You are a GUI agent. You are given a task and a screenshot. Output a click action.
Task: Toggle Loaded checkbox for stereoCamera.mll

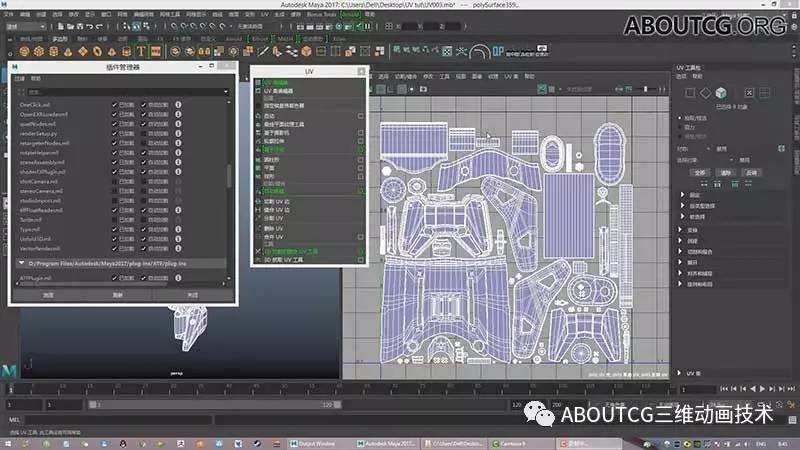click(x=114, y=191)
